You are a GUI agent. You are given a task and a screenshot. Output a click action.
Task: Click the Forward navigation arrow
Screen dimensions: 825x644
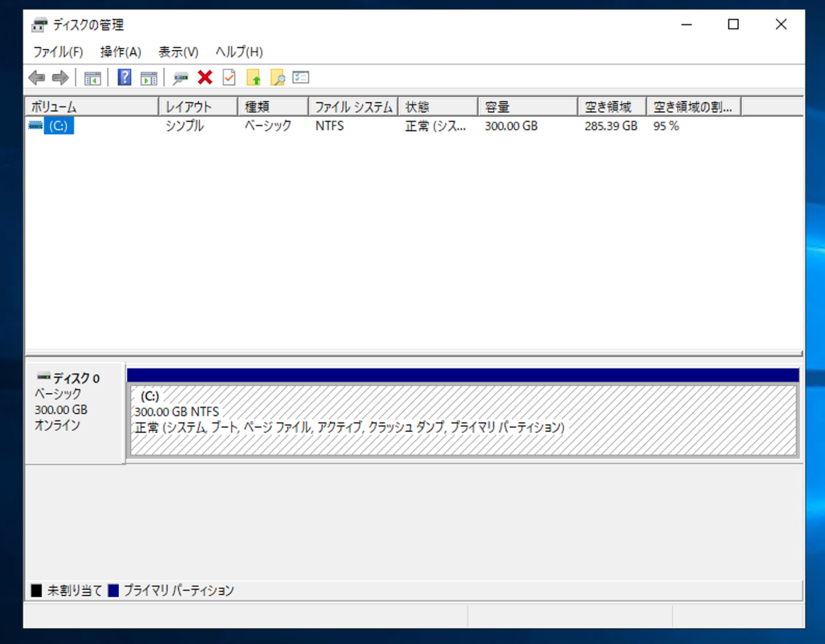point(60,77)
